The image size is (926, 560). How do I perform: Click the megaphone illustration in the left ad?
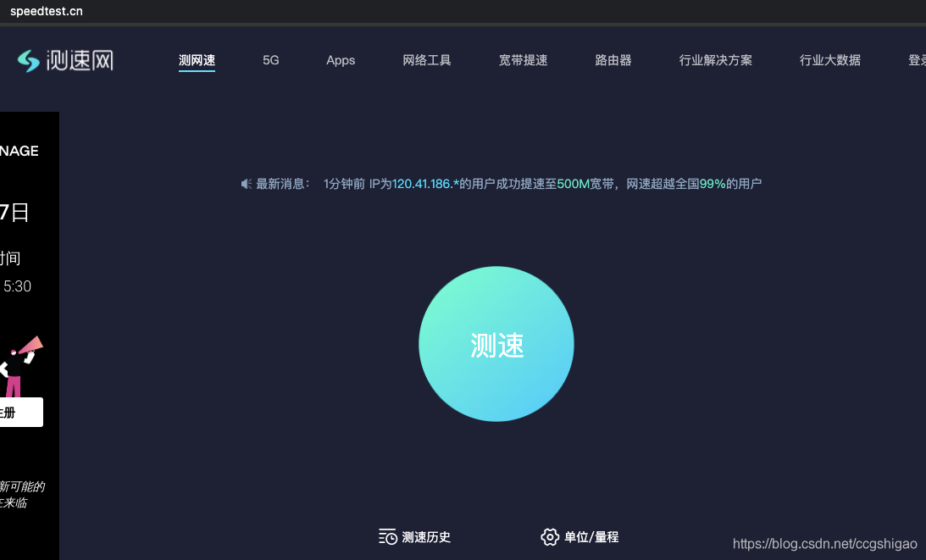(x=30, y=346)
